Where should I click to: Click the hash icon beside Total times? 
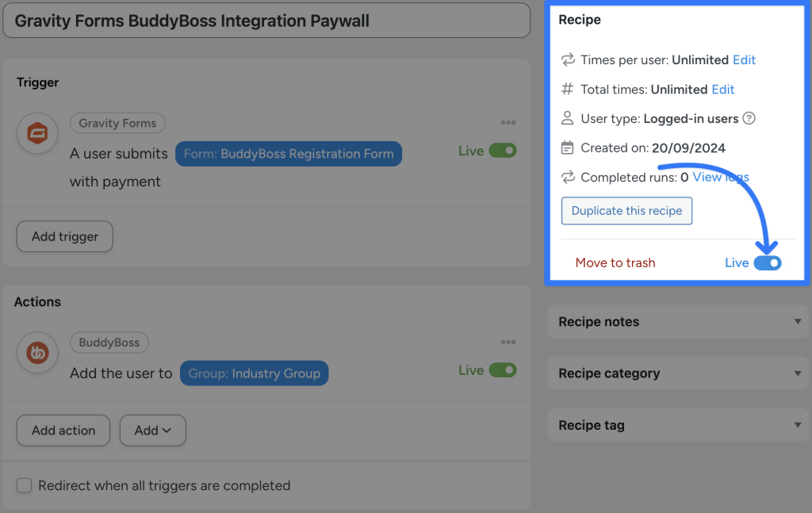pos(567,89)
